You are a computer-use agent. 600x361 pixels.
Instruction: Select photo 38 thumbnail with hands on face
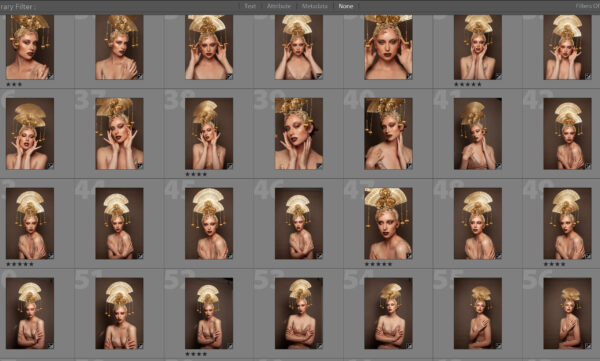pos(209,134)
